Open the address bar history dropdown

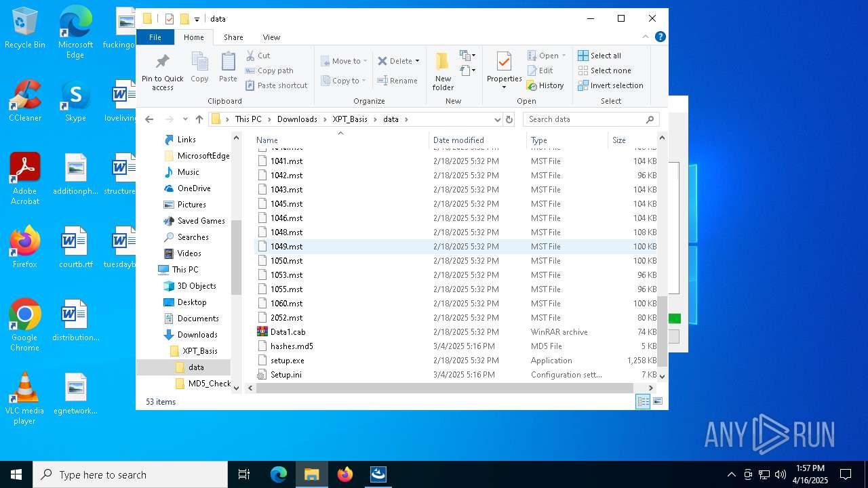pyautogui.click(x=498, y=119)
